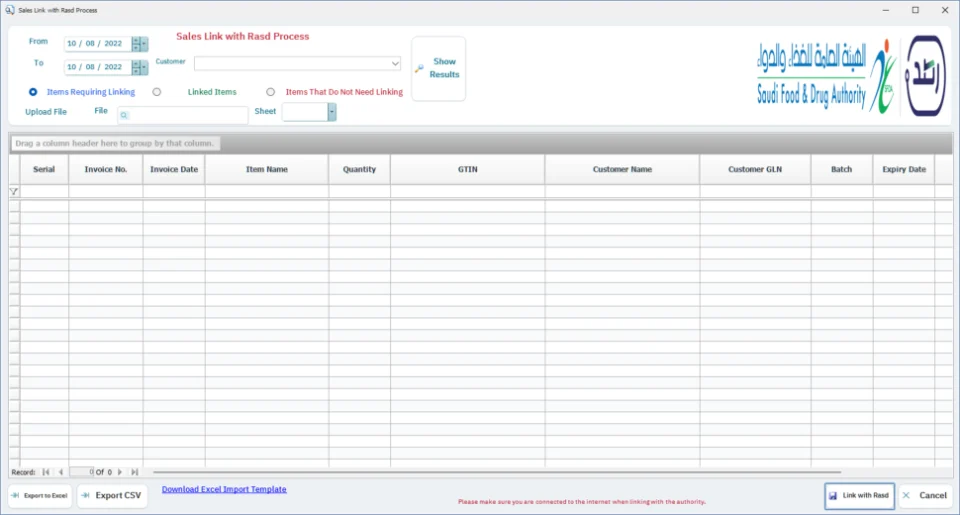Screen dimensions: 960x515
Task: Sort by Invoice No. column header
Action: pyautogui.click(x=106, y=169)
